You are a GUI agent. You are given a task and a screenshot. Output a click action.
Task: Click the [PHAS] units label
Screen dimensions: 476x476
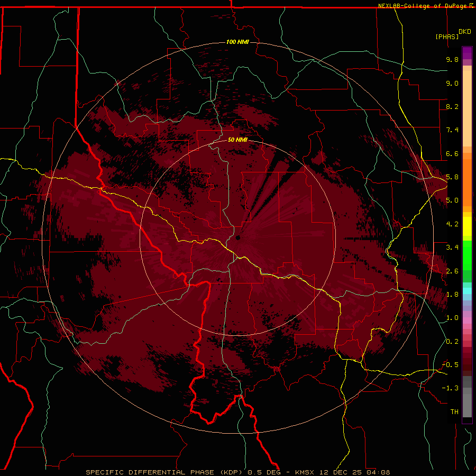447,36
